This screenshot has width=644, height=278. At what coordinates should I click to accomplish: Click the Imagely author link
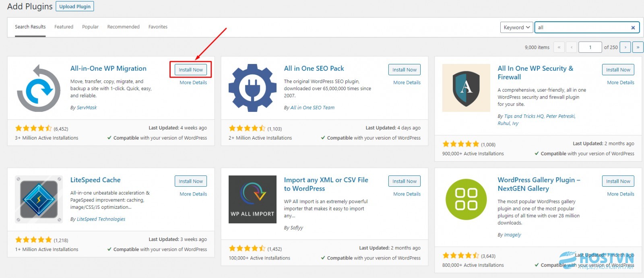coord(512,235)
